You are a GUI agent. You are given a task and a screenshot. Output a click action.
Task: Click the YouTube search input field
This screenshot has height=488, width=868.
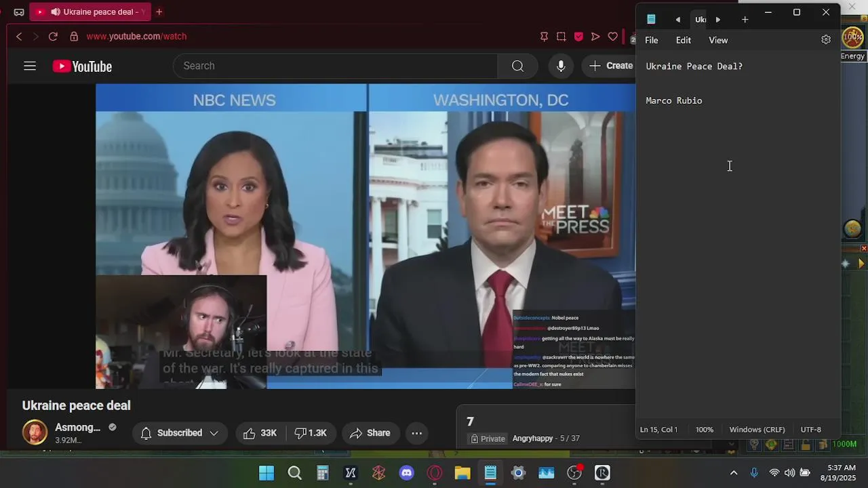[335, 66]
